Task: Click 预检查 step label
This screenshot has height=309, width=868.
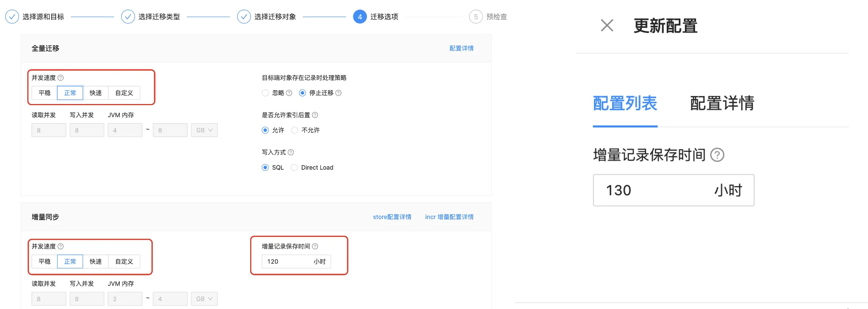Action: (x=497, y=17)
